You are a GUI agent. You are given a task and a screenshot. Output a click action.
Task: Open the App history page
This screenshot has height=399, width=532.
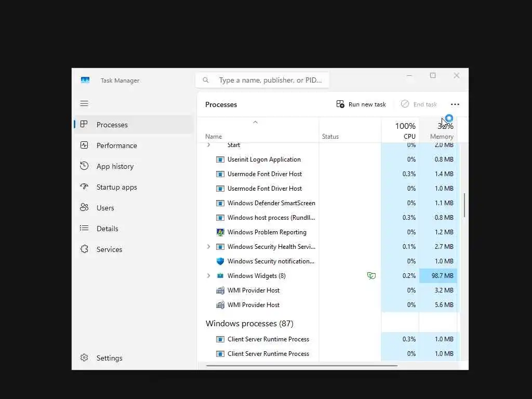(x=134, y=166)
